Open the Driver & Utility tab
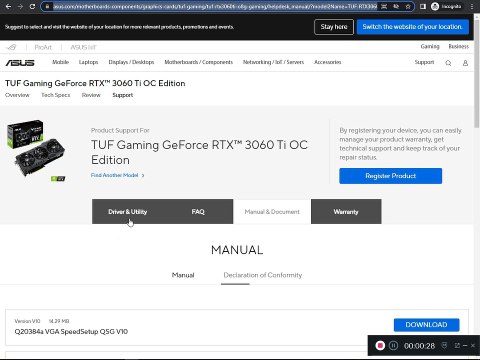The image size is (480, 360). point(127,212)
